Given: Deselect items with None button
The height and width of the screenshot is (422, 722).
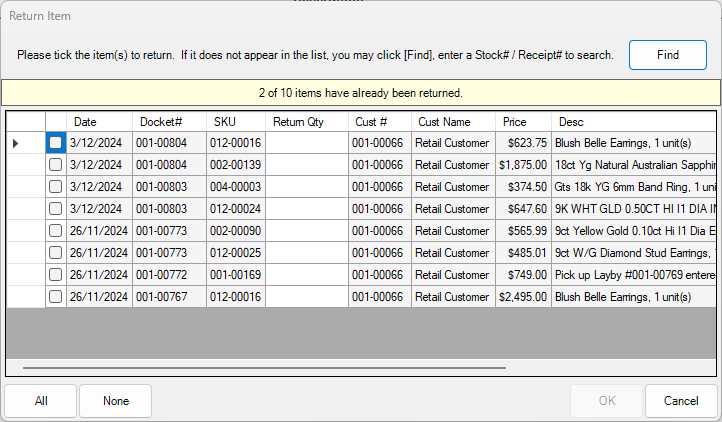Looking at the screenshot, I should point(116,401).
